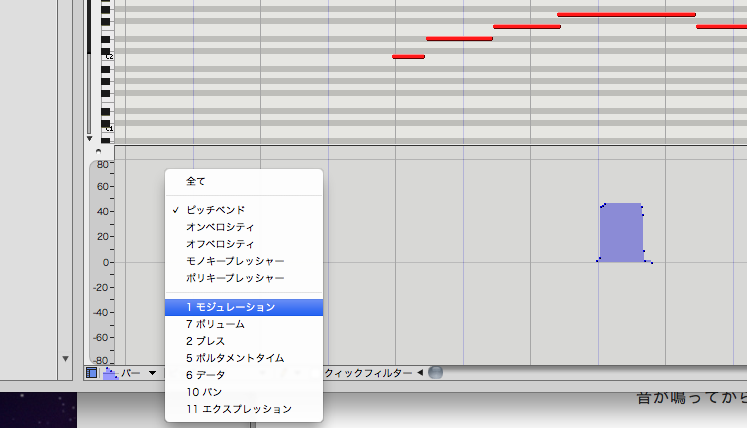Select 5 ポルタメントタイム controller entry
The height and width of the screenshot is (428, 747).
[x=235, y=358]
